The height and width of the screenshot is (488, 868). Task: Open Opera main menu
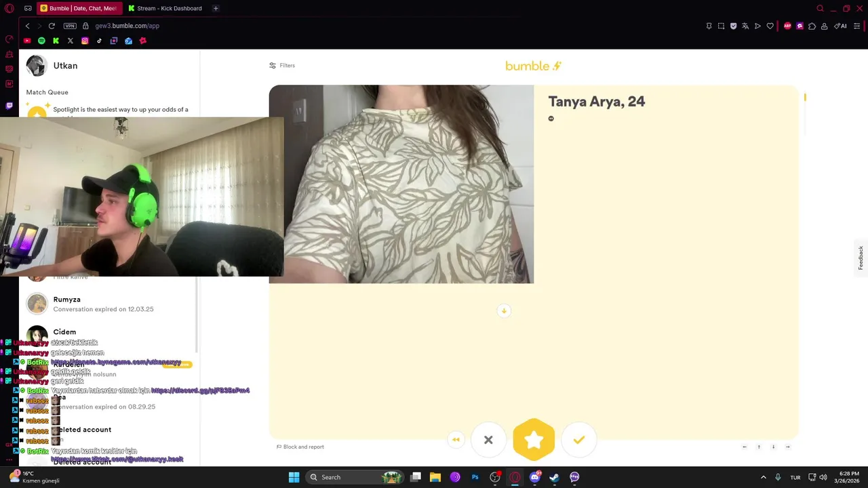pos(9,8)
